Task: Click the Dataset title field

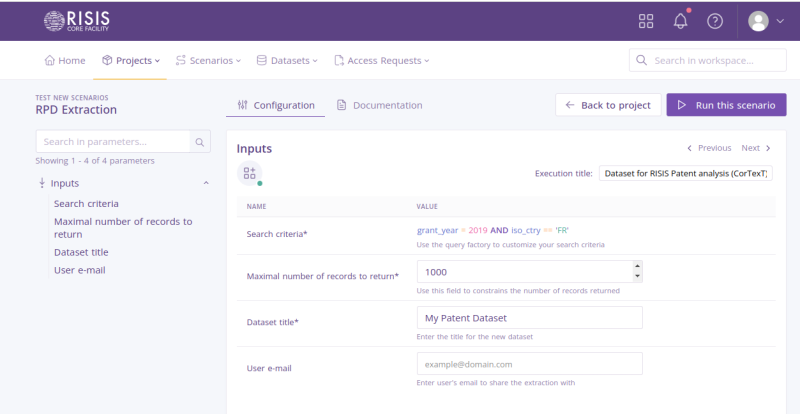Action: tap(530, 318)
